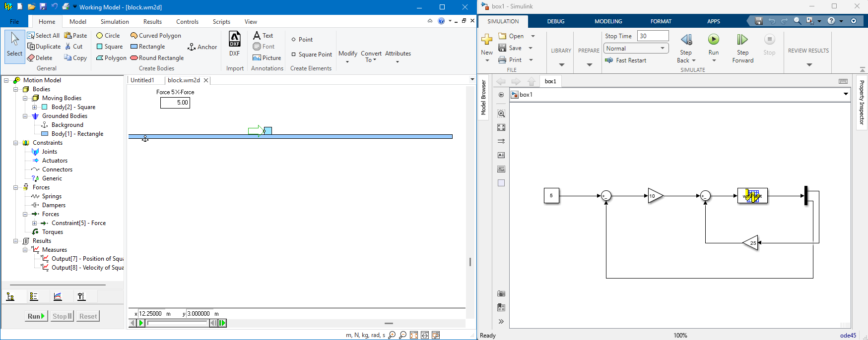
Task: Pick the Polygon body tool
Action: pyautogui.click(x=111, y=58)
